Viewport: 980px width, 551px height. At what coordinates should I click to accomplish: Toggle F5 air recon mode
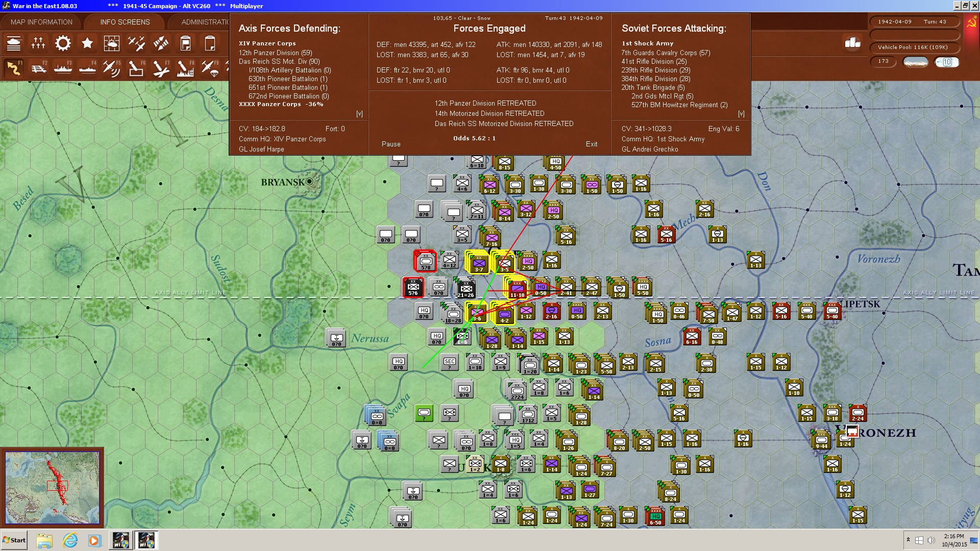(x=112, y=68)
